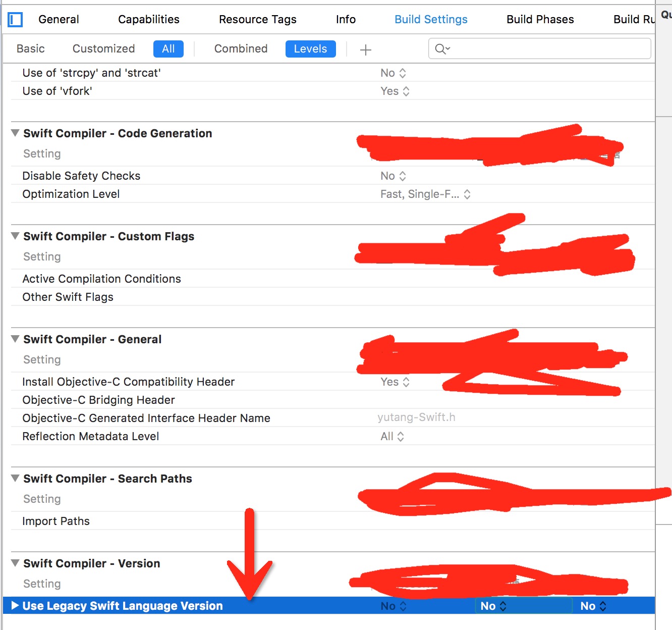This screenshot has width=672, height=630.
Task: Open the General tab
Action: [59, 19]
